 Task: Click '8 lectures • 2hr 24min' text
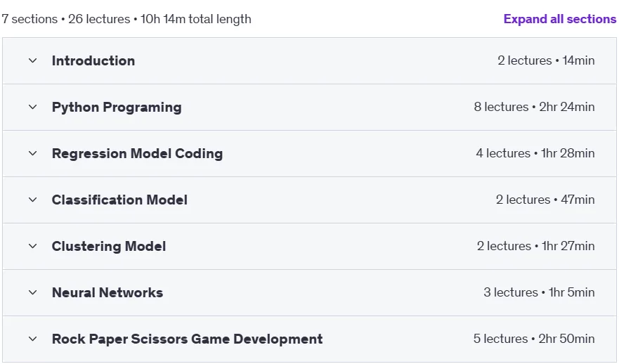(534, 107)
